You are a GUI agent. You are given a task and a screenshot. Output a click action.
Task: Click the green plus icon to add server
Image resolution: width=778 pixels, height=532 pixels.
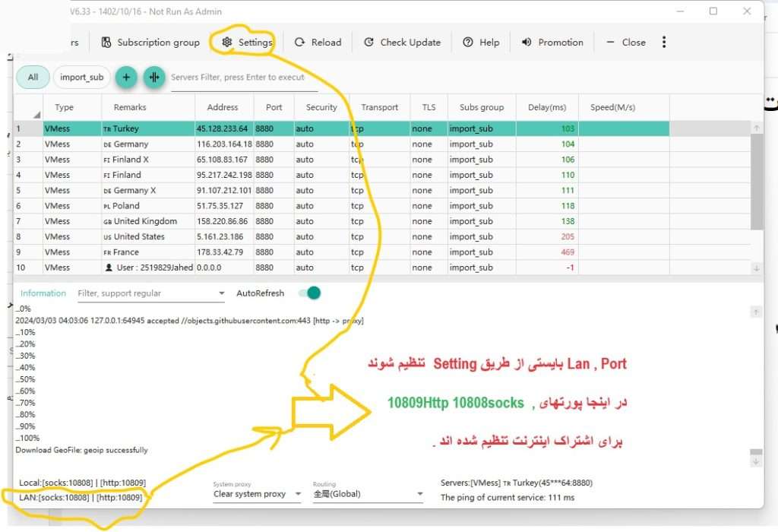click(126, 77)
